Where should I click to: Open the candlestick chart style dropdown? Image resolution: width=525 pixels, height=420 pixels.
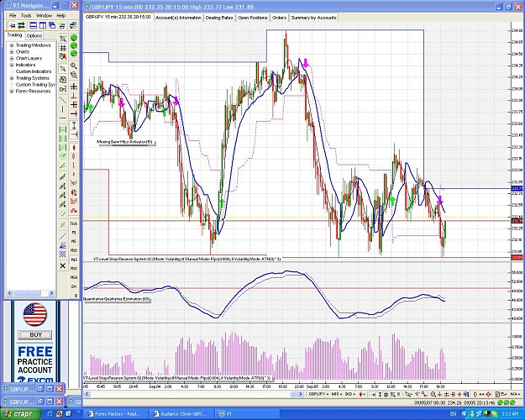(362, 394)
